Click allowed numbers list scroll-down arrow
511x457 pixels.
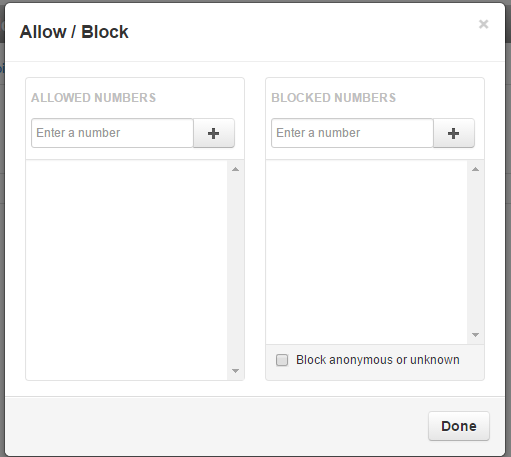[235, 371]
